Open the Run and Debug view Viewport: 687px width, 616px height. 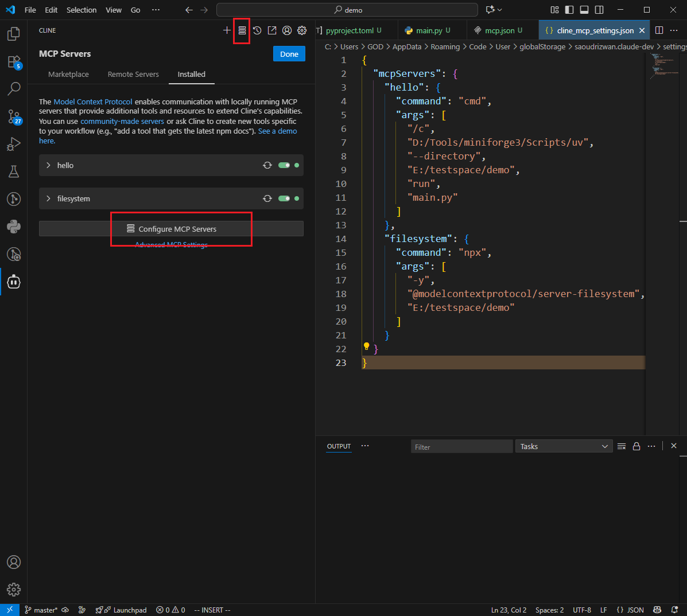click(14, 144)
